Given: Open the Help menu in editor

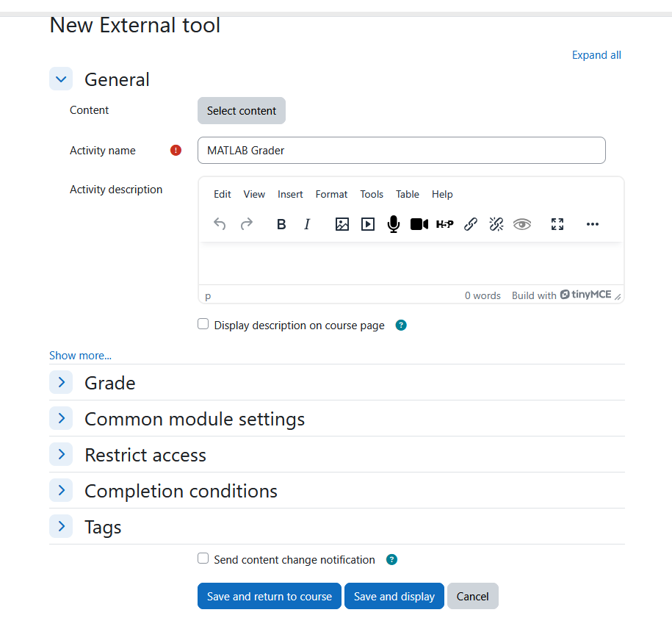Looking at the screenshot, I should point(442,194).
